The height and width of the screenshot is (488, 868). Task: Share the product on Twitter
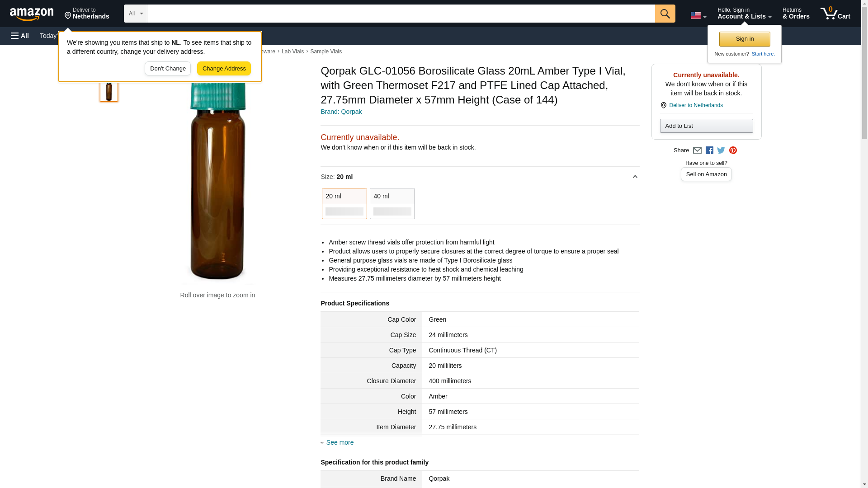click(721, 150)
